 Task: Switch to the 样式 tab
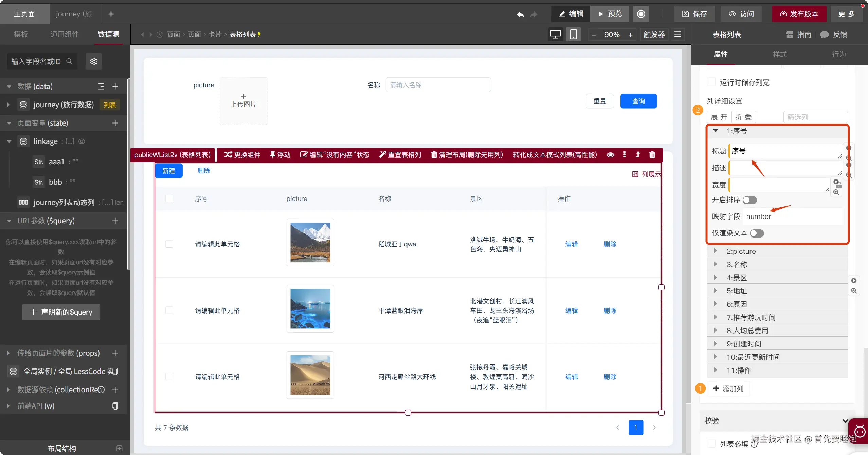coord(780,54)
